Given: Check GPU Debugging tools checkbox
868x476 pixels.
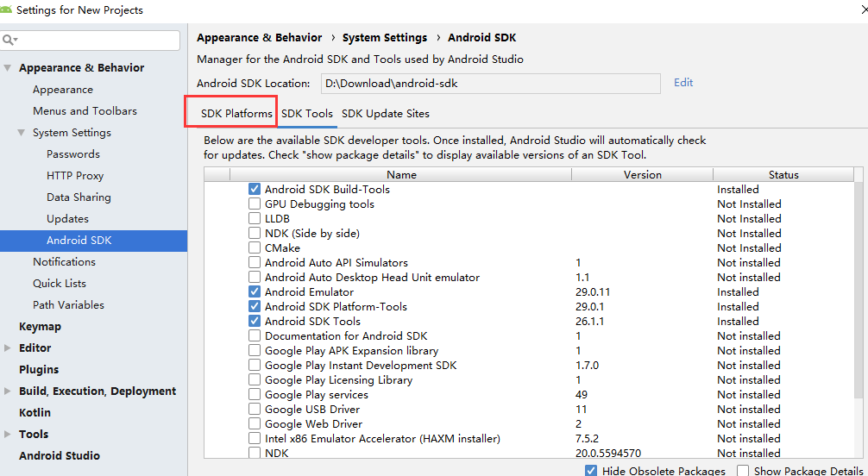Looking at the screenshot, I should point(255,204).
